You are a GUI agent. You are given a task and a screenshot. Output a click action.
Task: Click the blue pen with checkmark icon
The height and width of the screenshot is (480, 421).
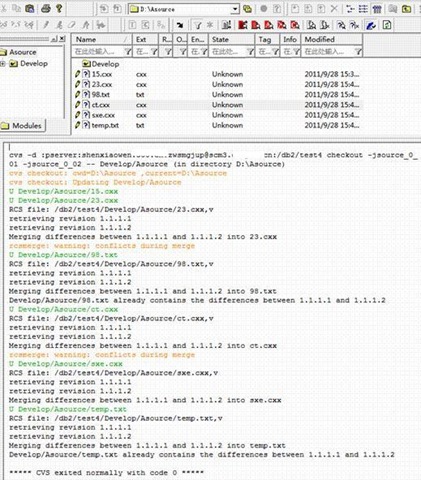[x=371, y=25]
